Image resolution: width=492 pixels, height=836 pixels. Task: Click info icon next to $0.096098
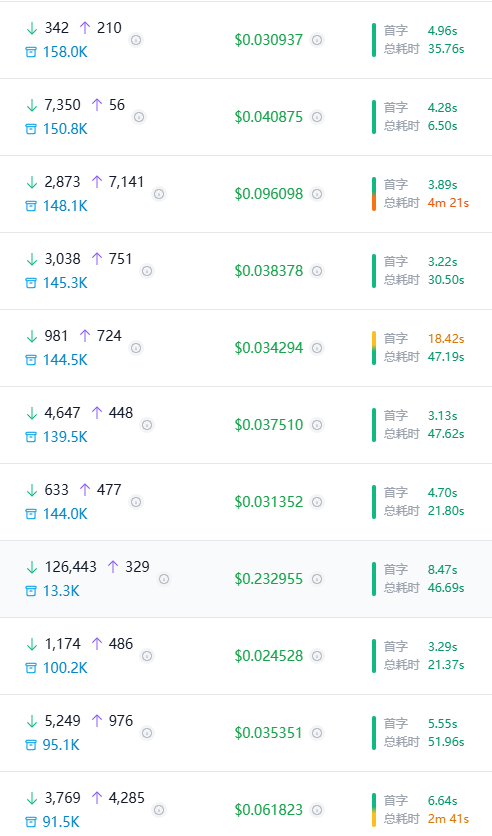coord(317,194)
